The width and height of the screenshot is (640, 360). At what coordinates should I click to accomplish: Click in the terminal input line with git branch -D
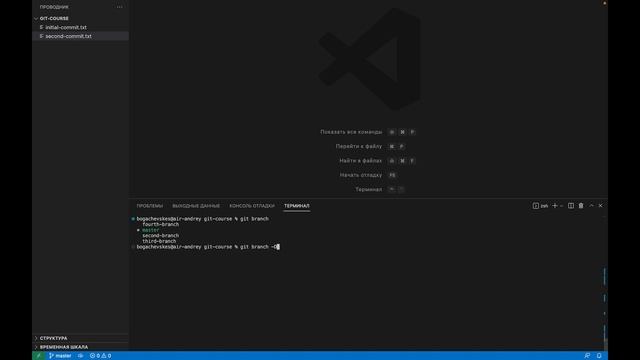point(208,247)
